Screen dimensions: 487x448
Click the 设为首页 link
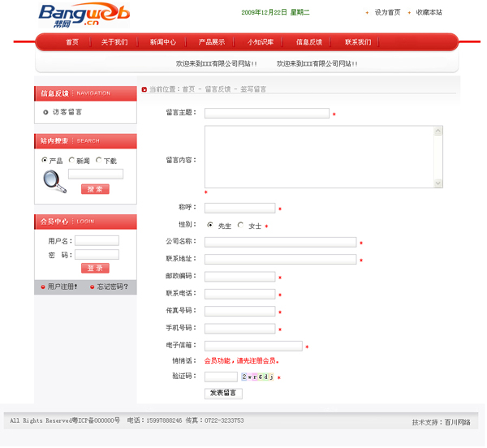click(387, 12)
